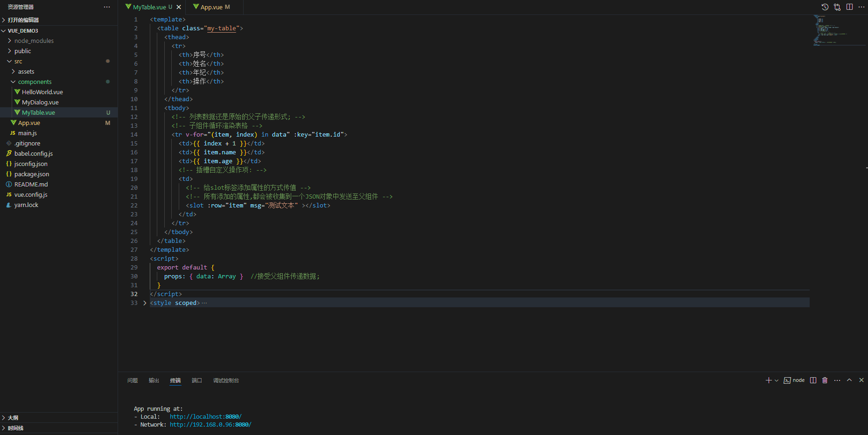Select the 终端 terminal panel tab
868x435 pixels.
click(175, 380)
